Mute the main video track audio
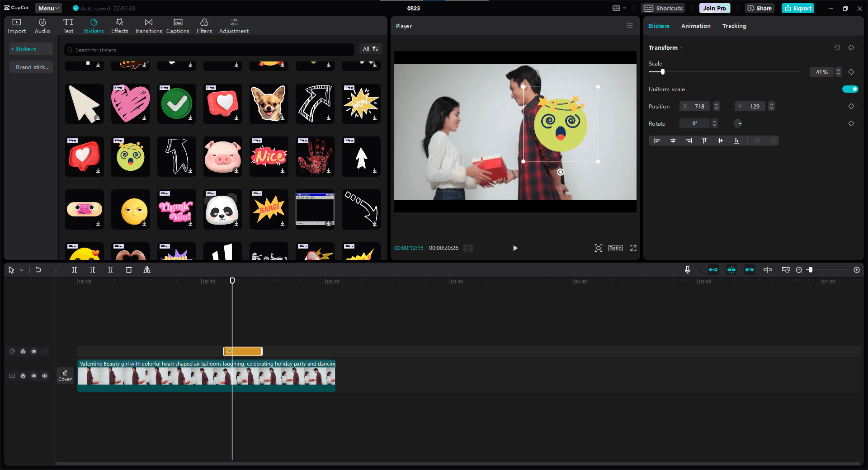This screenshot has width=868, height=470. click(45, 376)
